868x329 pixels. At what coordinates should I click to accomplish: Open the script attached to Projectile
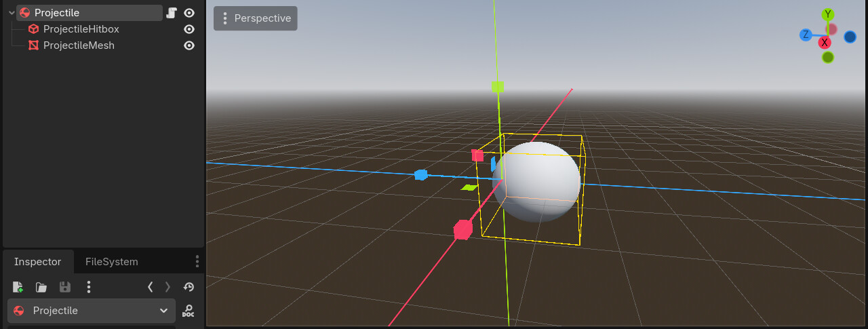[172, 13]
